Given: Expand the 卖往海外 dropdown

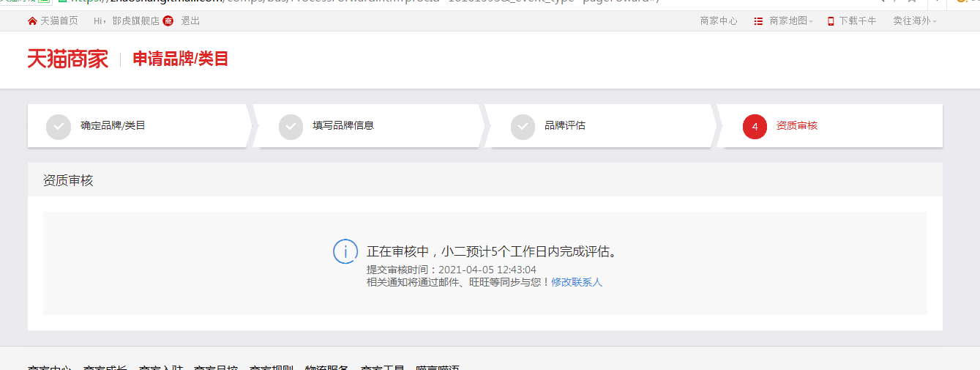Looking at the screenshot, I should pos(914,21).
